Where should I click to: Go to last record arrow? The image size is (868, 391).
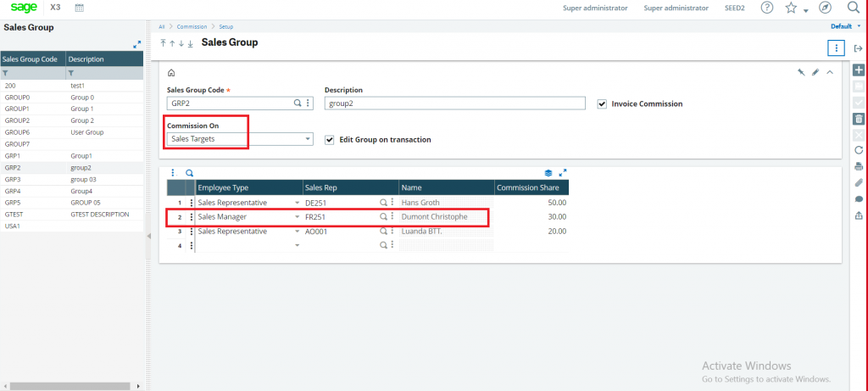click(190, 43)
